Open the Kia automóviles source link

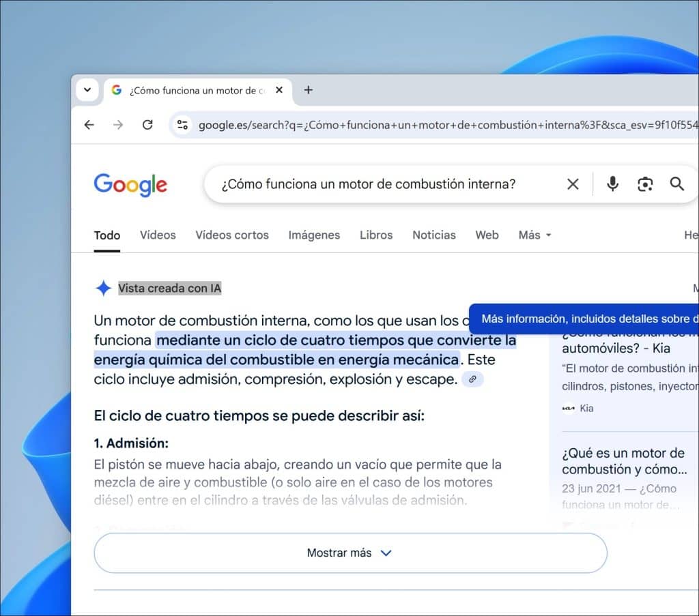(616, 348)
